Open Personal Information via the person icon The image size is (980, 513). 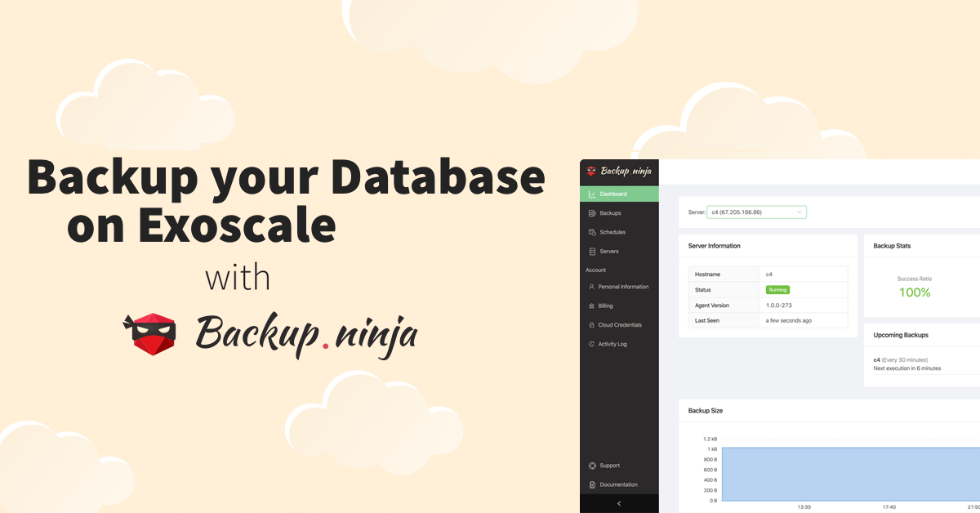[x=592, y=287]
